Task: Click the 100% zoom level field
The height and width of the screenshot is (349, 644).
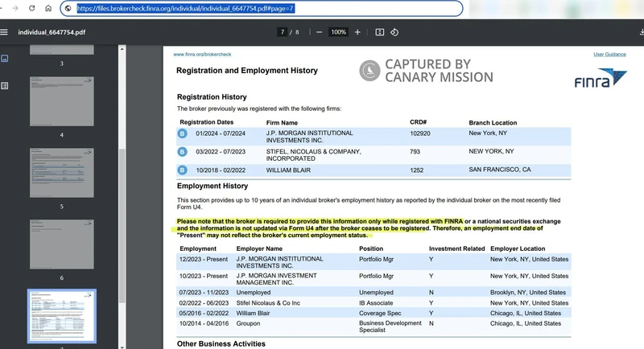Action: click(338, 32)
